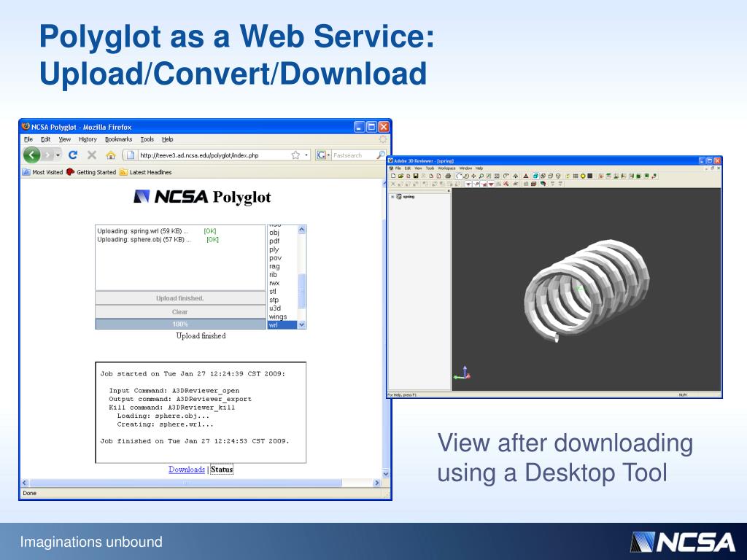Open the folder icon in 3D Reviewer toolbar
This screenshot has height=560, width=747.
click(400, 176)
